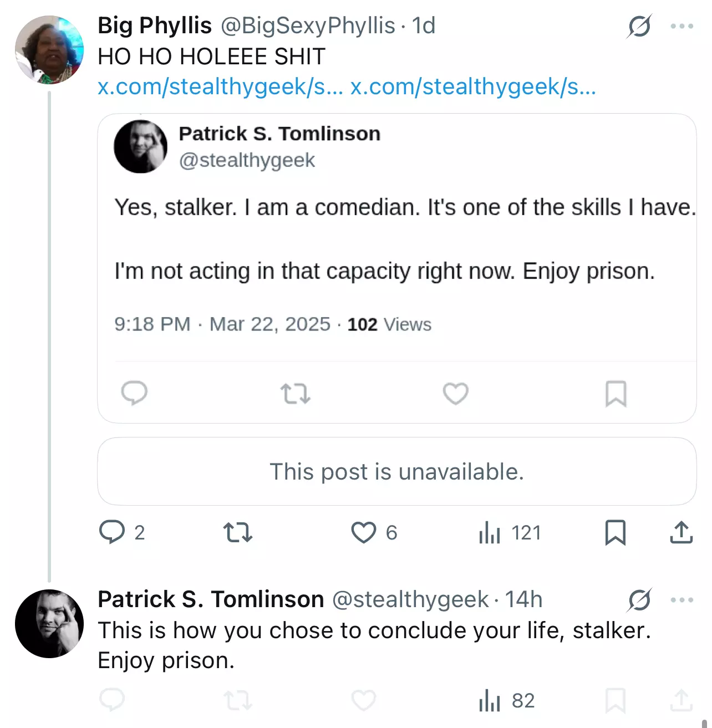
Task: Open Grok icon on Patrick's 14h reply
Action: [639, 600]
